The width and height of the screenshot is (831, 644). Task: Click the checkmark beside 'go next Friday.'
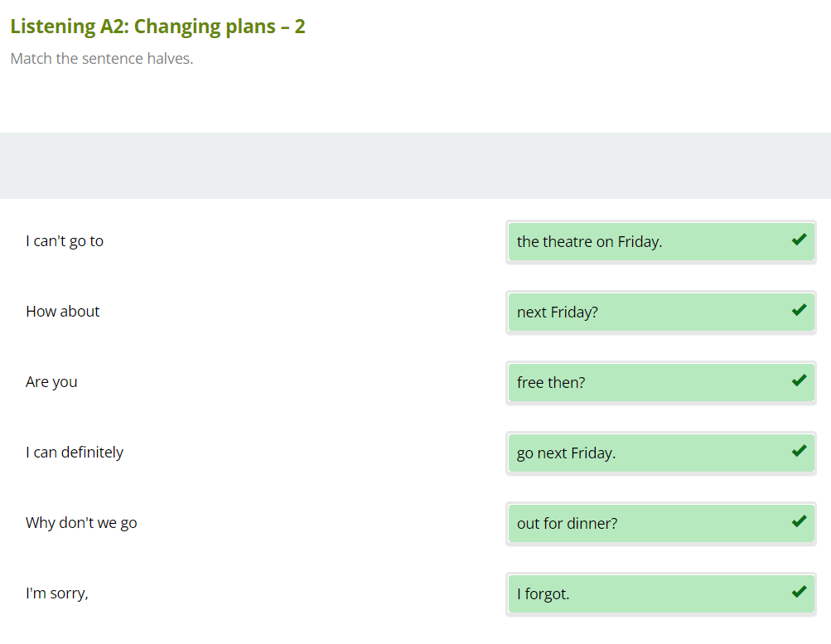(799, 451)
